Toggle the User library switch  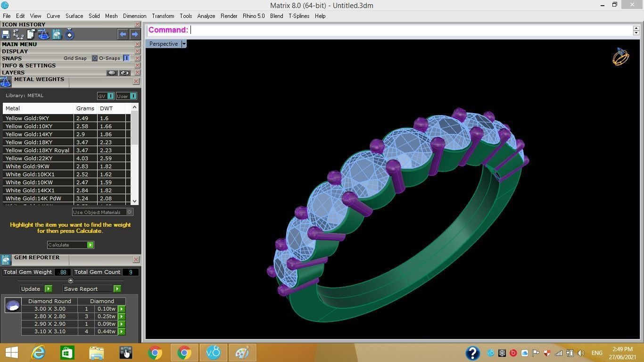pyautogui.click(x=133, y=96)
